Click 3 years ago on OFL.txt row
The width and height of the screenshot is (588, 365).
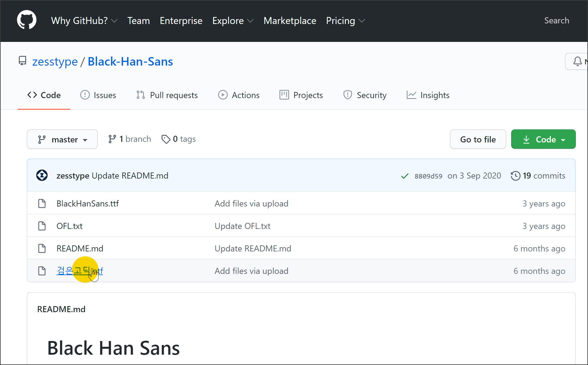point(544,226)
